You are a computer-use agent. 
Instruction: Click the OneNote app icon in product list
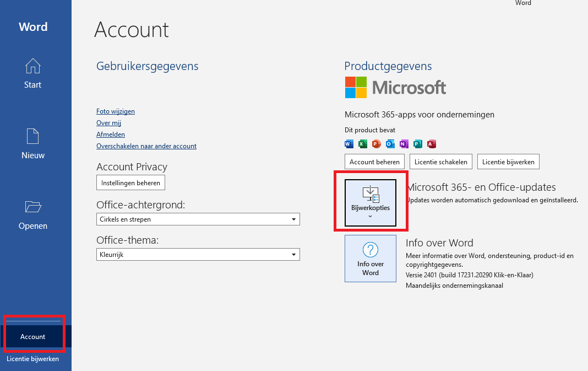point(404,144)
